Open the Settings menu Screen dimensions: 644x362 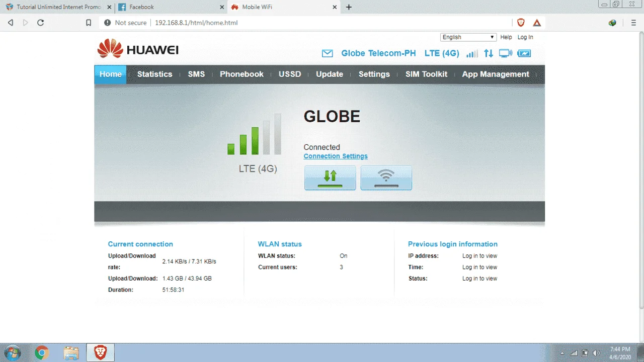(374, 74)
